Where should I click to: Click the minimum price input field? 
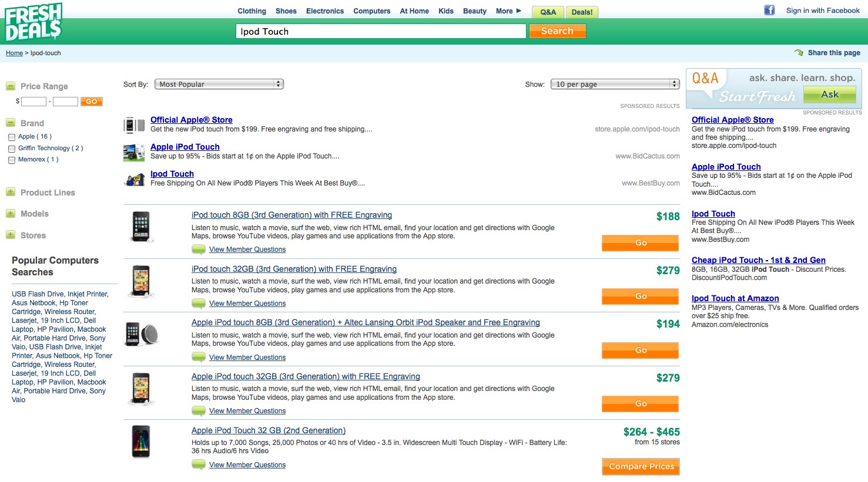pos(34,102)
